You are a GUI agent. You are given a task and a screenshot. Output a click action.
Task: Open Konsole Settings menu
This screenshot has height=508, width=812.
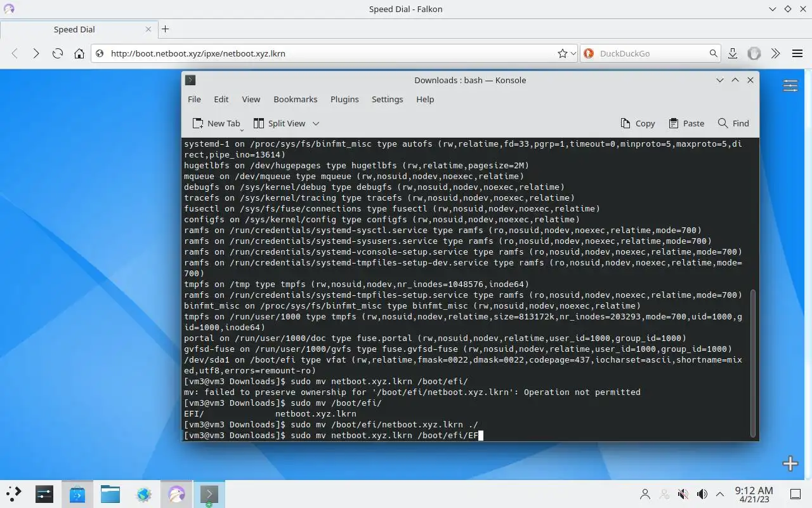tap(387, 99)
